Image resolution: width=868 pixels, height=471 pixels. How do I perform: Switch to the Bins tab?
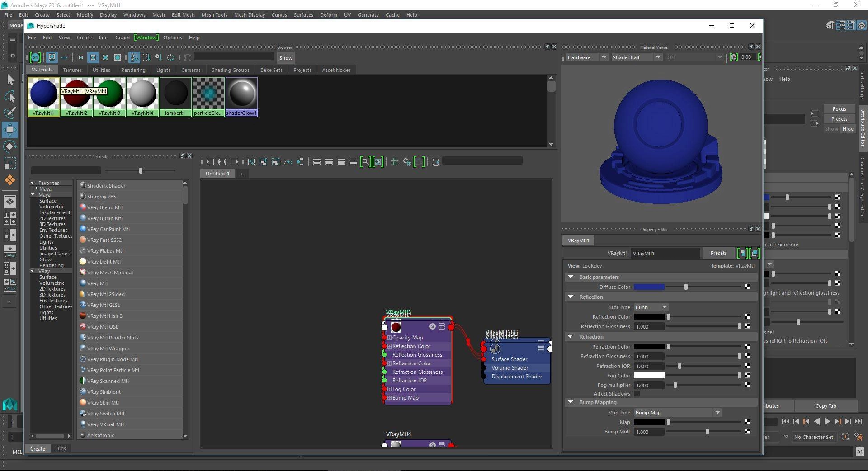61,448
